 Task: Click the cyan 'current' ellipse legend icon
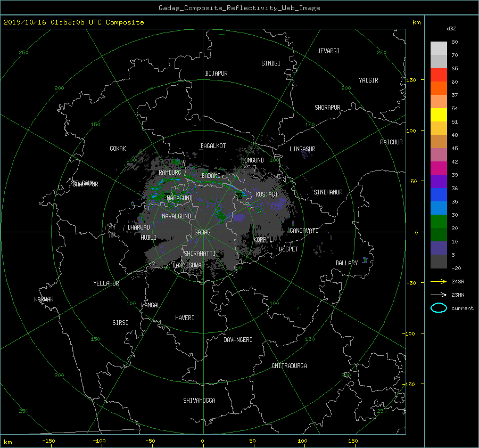439,308
